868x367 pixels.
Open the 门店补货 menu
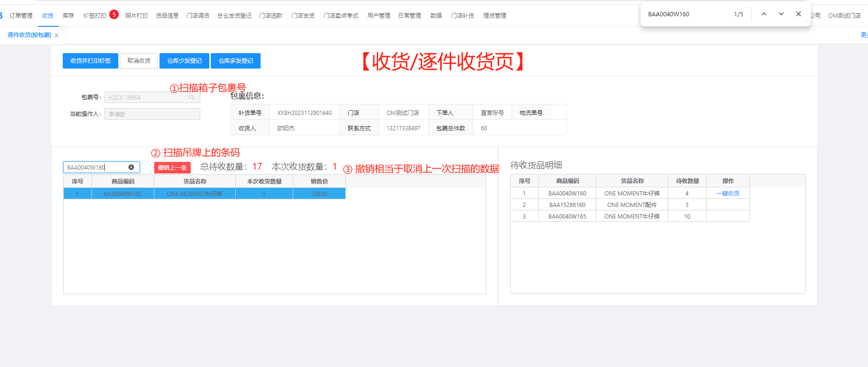pyautogui.click(x=462, y=16)
